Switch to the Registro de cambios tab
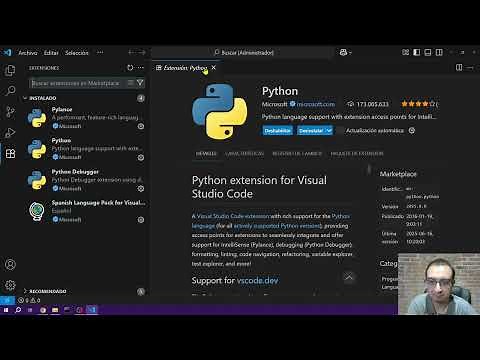The width and height of the screenshot is (480, 360). 297,154
